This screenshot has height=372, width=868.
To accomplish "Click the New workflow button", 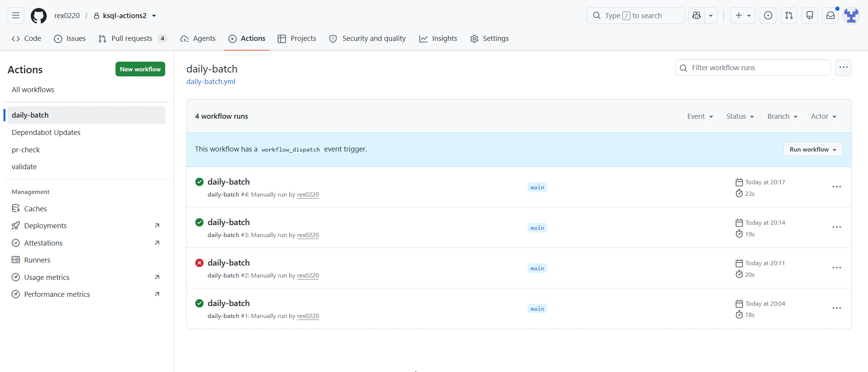I will point(140,69).
